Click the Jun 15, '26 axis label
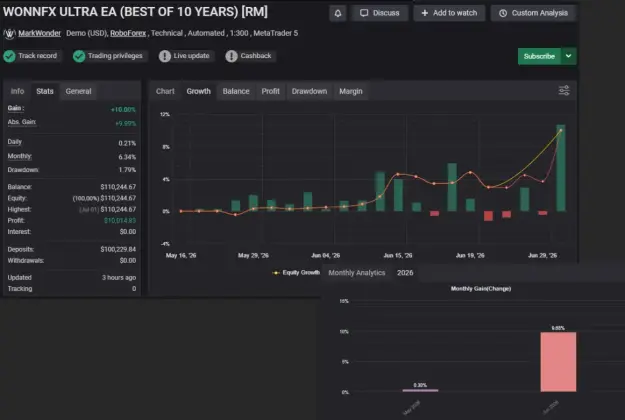 398,255
